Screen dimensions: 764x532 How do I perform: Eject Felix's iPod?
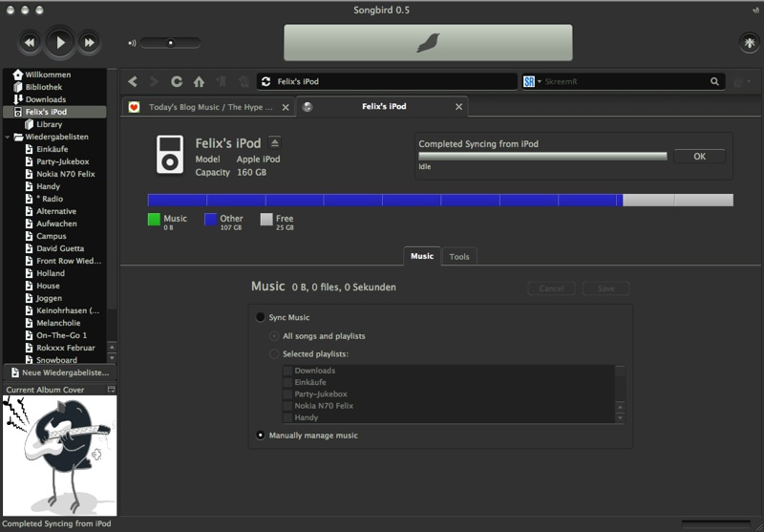[x=275, y=142]
